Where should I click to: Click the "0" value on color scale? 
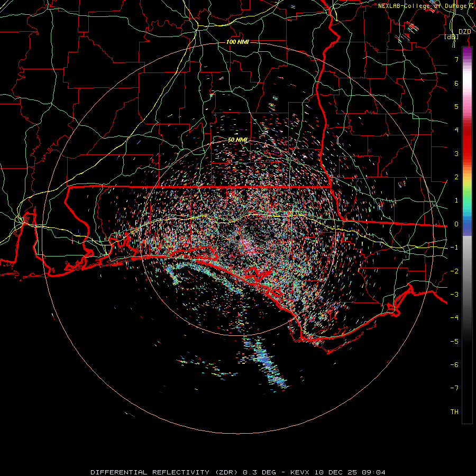point(456,224)
